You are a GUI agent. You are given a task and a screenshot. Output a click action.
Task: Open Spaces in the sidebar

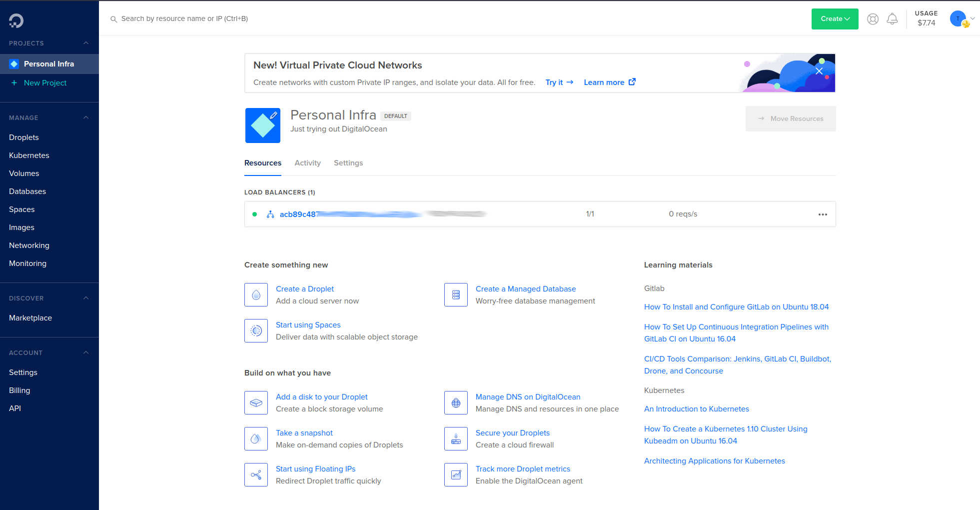22,209
